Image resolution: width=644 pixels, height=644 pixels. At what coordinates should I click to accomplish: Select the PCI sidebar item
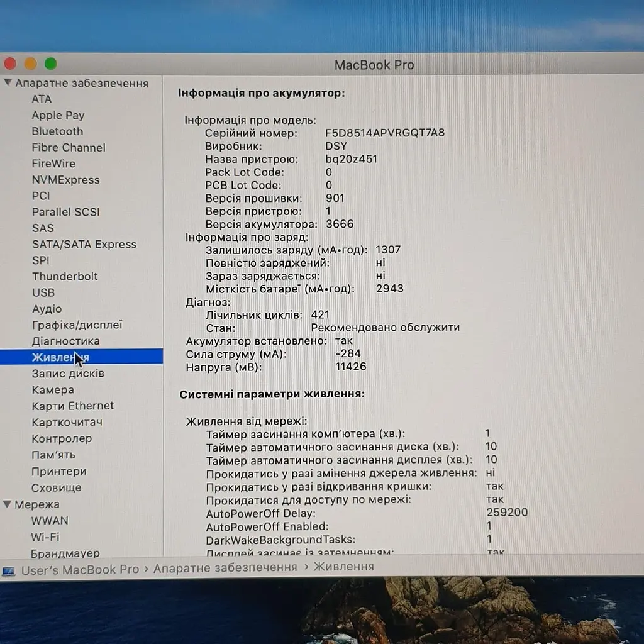pyautogui.click(x=41, y=196)
